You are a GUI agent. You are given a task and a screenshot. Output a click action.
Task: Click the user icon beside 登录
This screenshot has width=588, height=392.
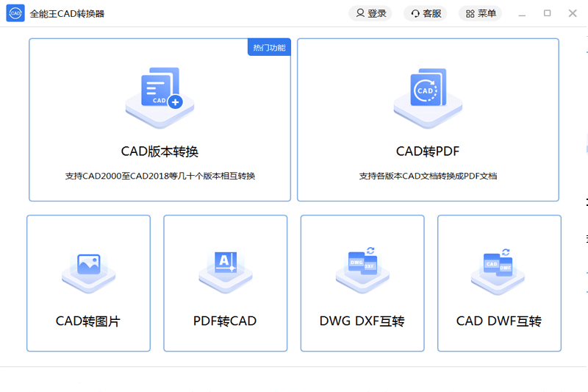[x=359, y=13]
